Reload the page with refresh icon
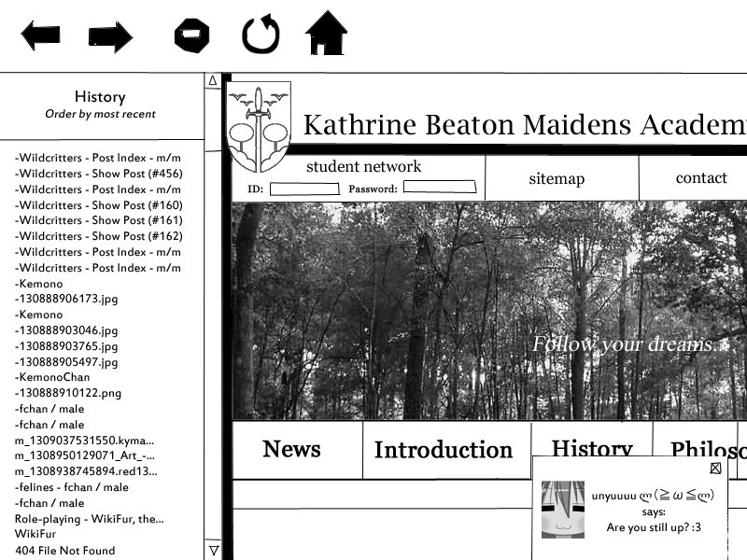 (261, 35)
